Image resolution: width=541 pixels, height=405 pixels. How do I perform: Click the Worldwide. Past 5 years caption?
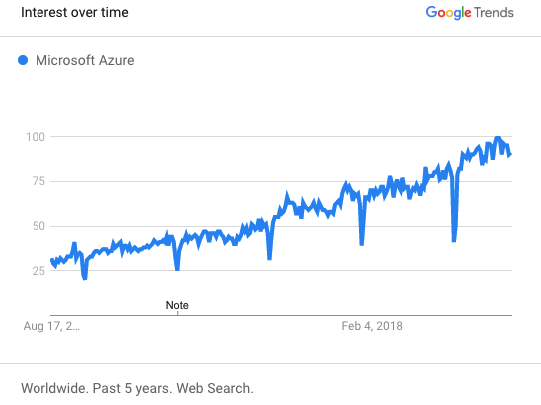point(137,388)
